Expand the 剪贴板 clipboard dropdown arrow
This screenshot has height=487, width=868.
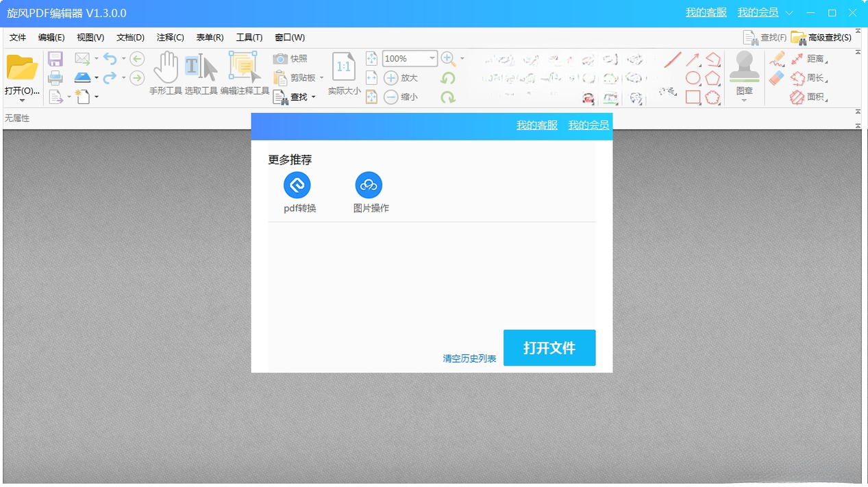[x=321, y=78]
